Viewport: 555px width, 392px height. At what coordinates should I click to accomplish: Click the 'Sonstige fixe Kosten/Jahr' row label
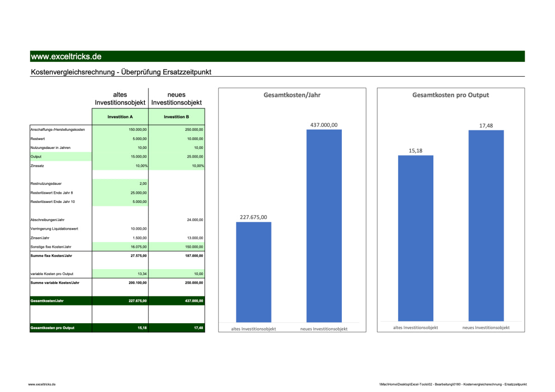(51, 246)
